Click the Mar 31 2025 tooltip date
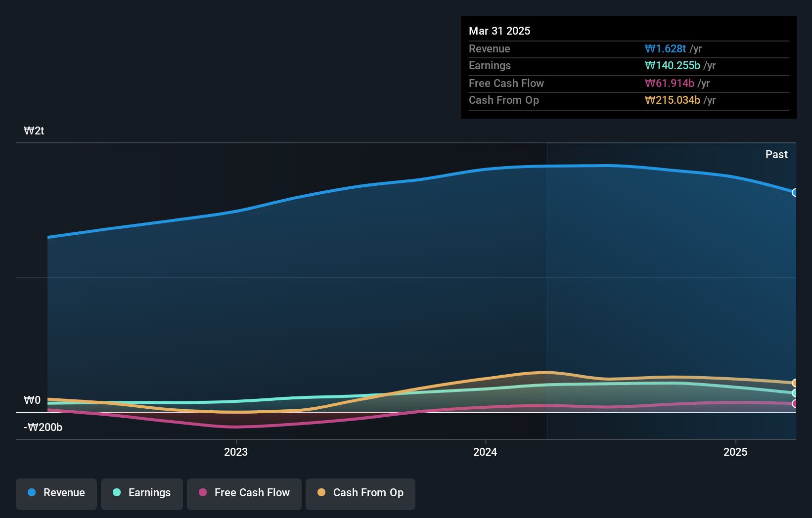 click(499, 31)
